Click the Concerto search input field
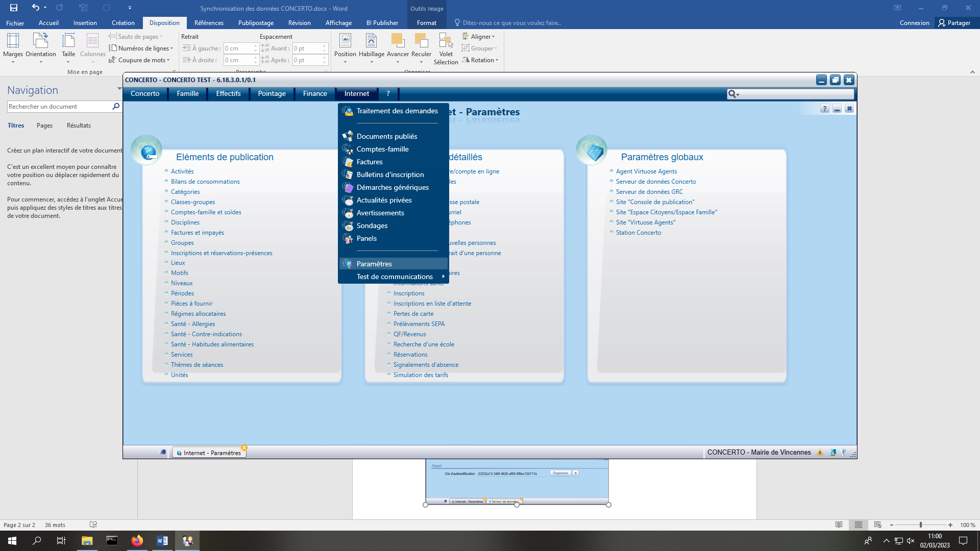The width and height of the screenshot is (980, 551). point(796,94)
